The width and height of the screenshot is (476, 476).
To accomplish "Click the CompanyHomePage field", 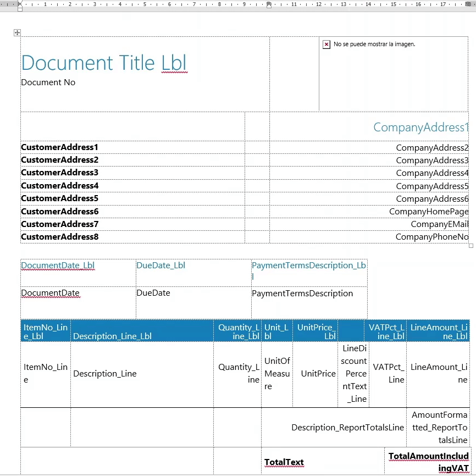I will pos(428,212).
